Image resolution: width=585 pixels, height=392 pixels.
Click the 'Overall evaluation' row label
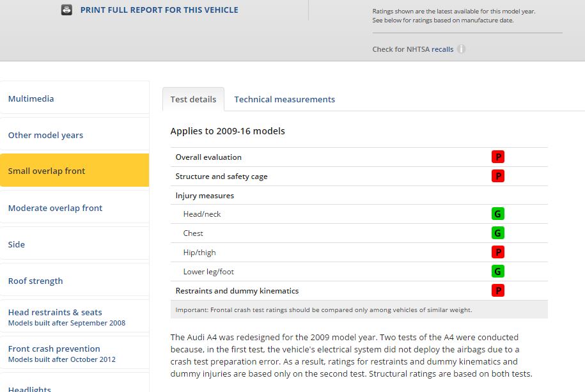[x=208, y=157]
